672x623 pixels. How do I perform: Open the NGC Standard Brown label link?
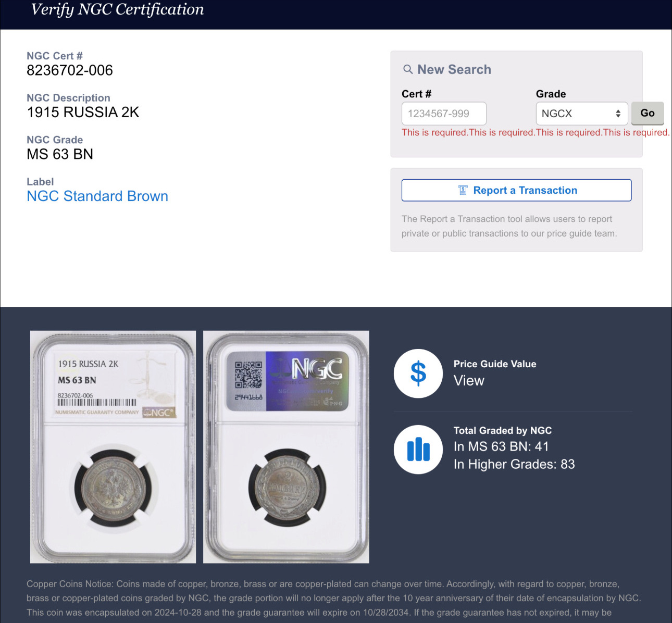[97, 196]
